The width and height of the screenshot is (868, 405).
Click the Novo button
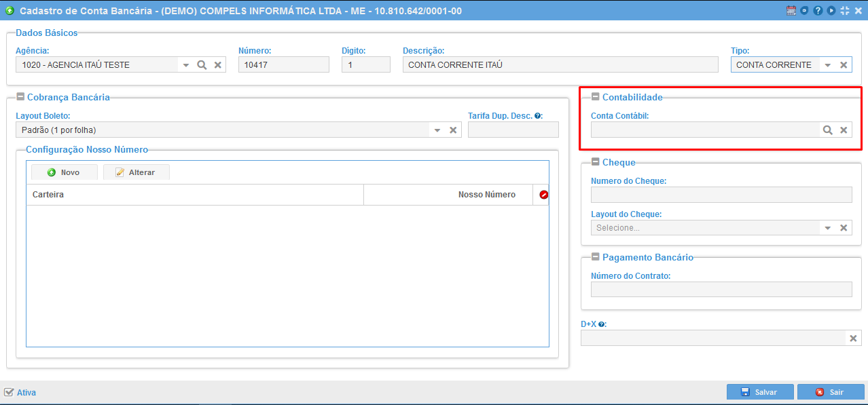[65, 172]
